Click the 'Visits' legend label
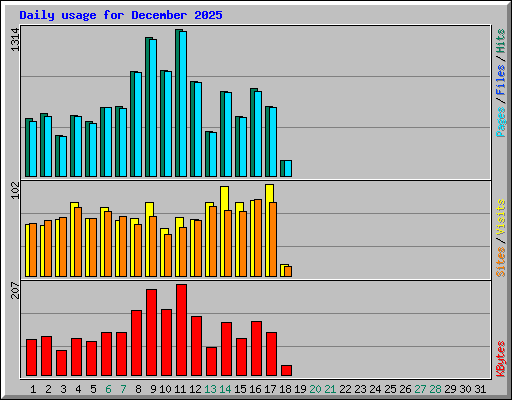The image size is (512, 400). point(500,218)
